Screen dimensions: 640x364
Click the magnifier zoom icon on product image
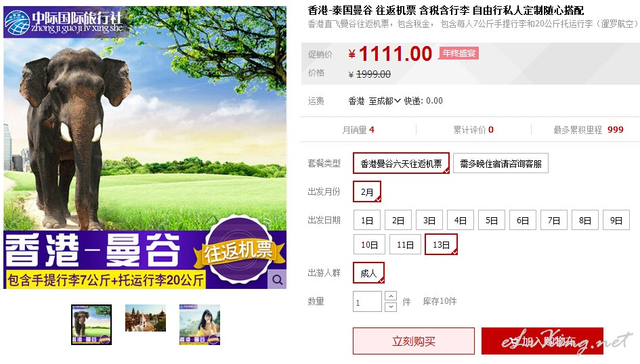coord(277,279)
